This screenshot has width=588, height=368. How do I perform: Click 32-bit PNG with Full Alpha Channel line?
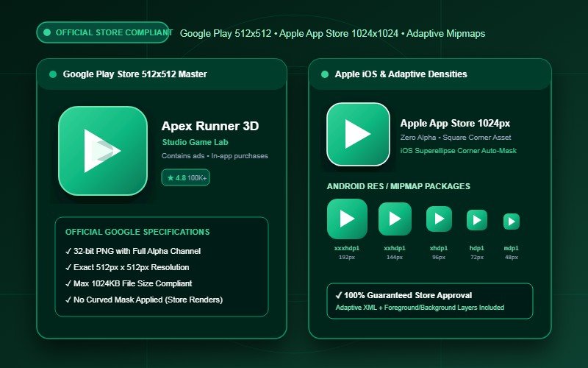(133, 251)
